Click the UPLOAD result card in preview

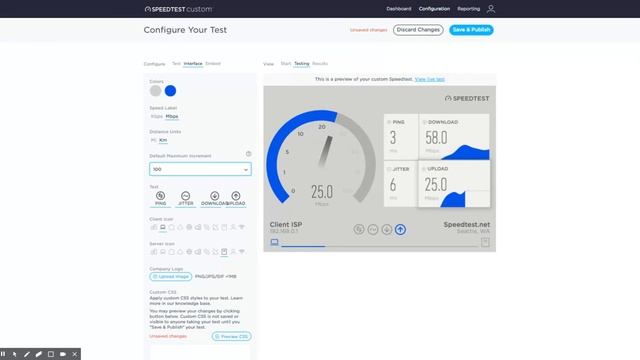tap(454, 184)
